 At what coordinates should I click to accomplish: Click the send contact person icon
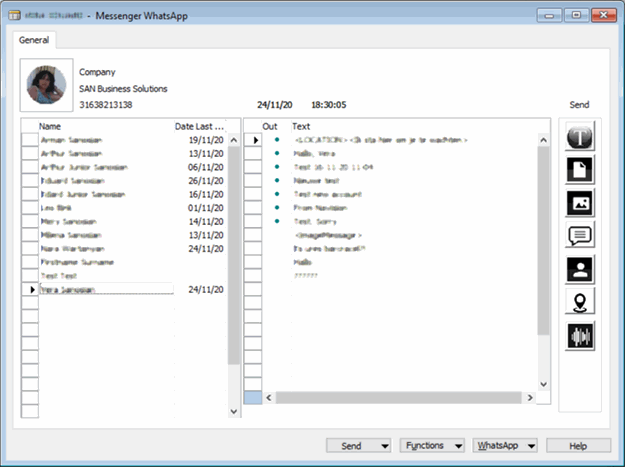(580, 270)
